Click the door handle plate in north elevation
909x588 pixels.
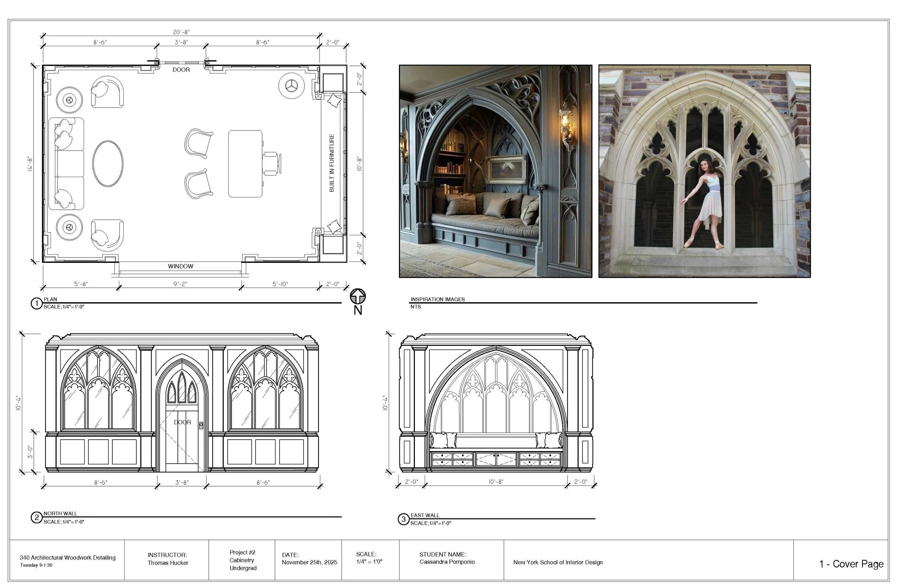pos(201,425)
